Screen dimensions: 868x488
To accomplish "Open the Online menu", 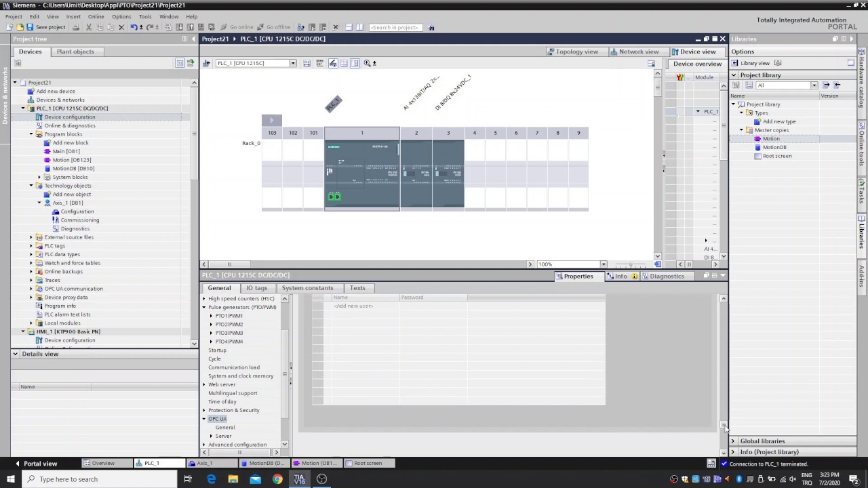I will point(96,16).
